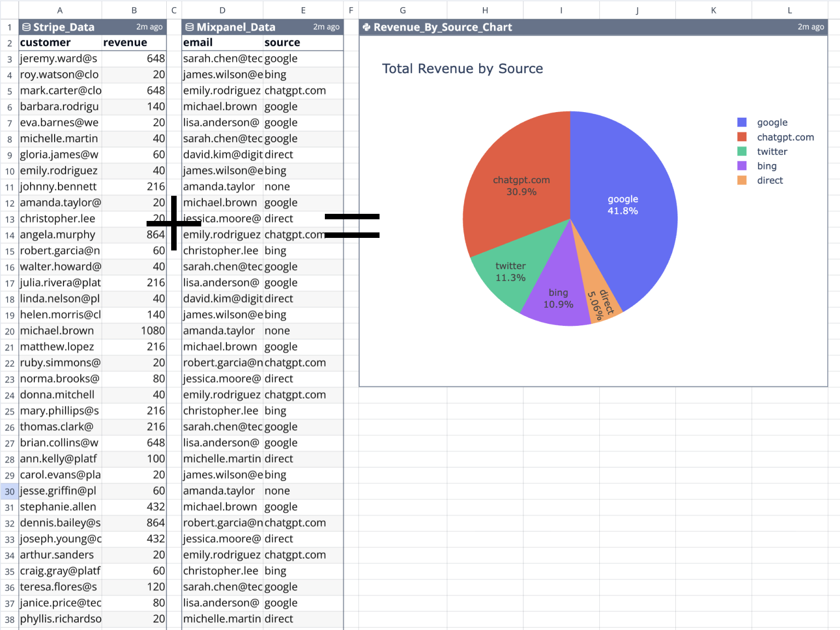
Task: Select the Mixpanel_Data title bar
Action: (x=235, y=27)
